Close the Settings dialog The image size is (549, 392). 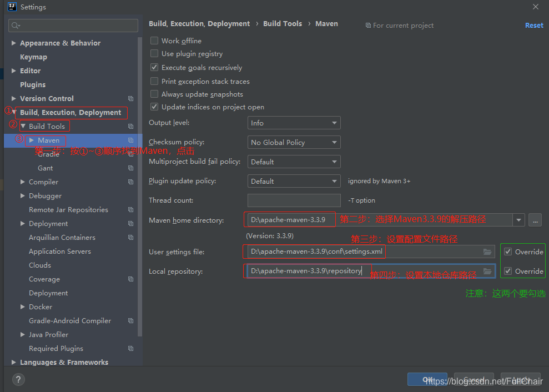[x=535, y=7]
